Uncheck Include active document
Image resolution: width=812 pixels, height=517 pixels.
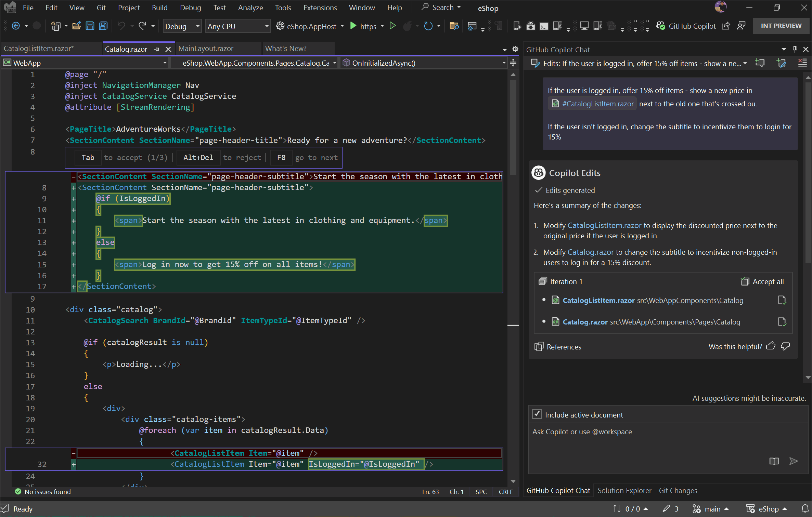point(537,414)
